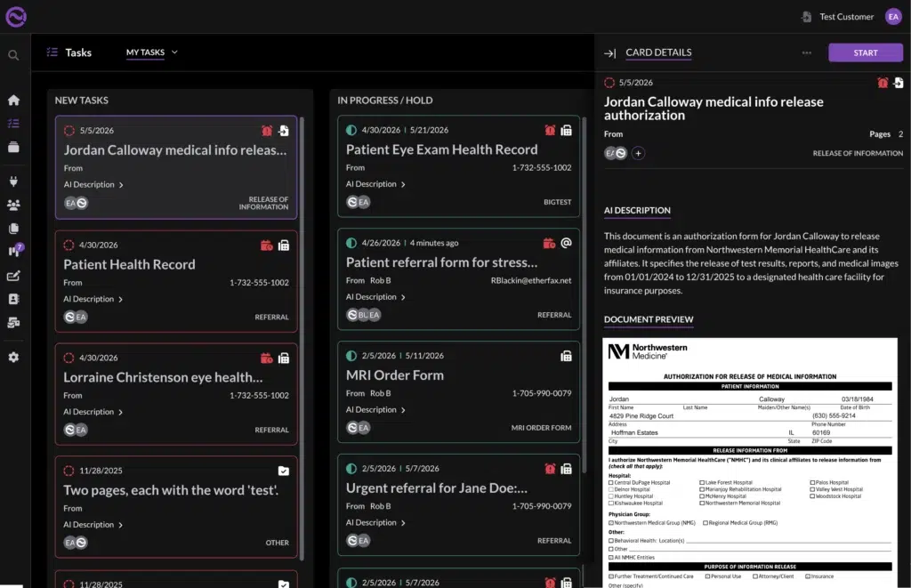Click the Test Customer account name

pyautogui.click(x=847, y=17)
